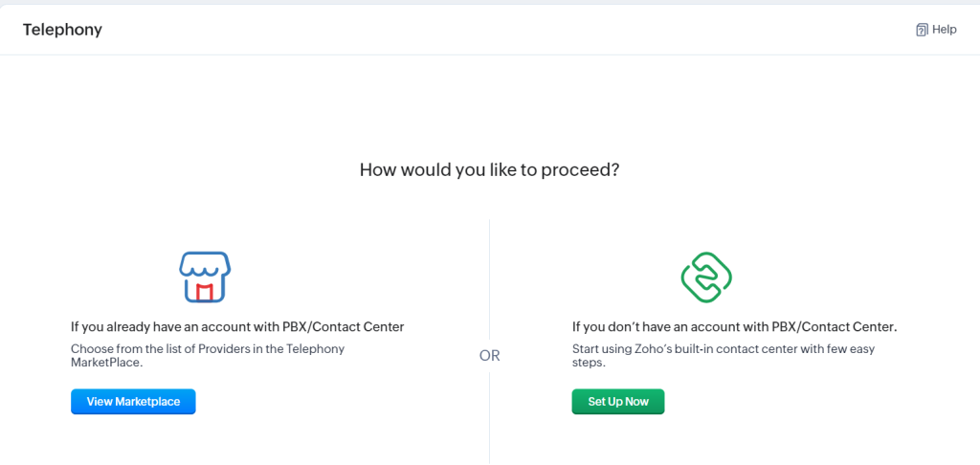Click the OR divider label
980x465 pixels.
click(x=489, y=356)
